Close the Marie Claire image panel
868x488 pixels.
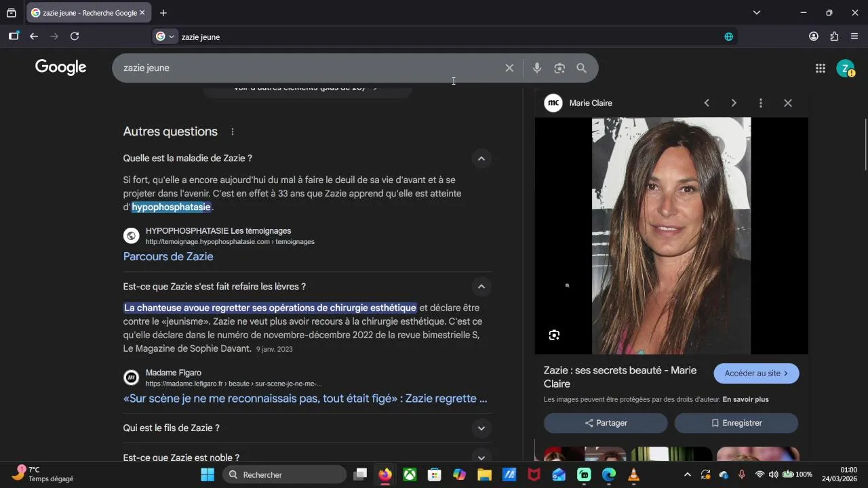click(788, 103)
